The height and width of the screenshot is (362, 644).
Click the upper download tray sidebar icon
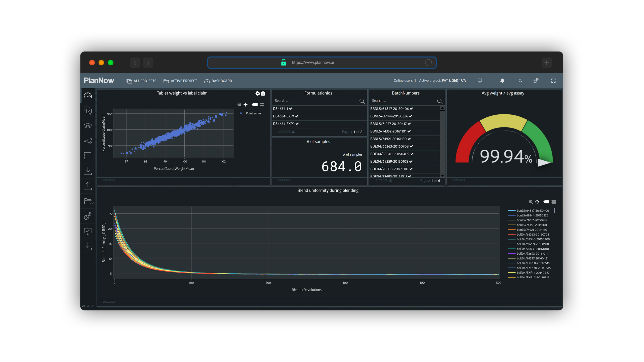[88, 171]
